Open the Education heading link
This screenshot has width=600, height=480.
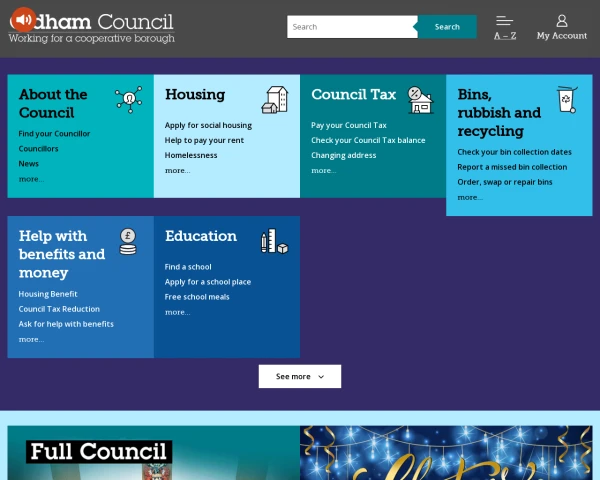[x=201, y=236]
